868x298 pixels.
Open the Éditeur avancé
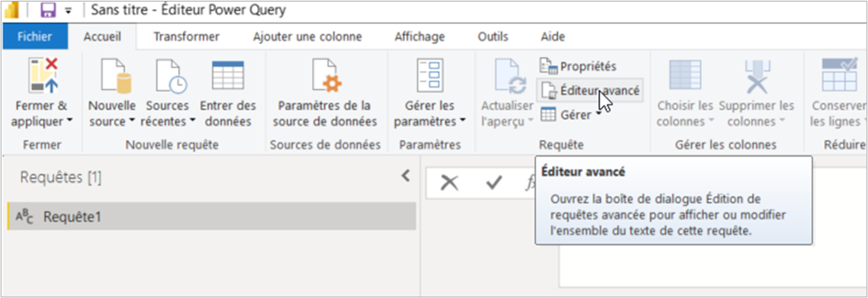pos(590,90)
